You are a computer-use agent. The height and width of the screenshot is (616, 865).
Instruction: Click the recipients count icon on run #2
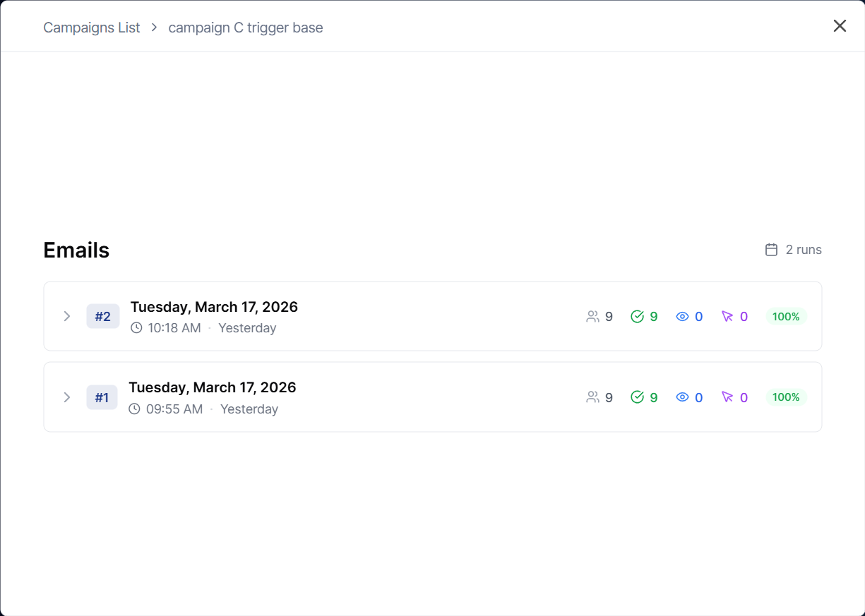592,316
